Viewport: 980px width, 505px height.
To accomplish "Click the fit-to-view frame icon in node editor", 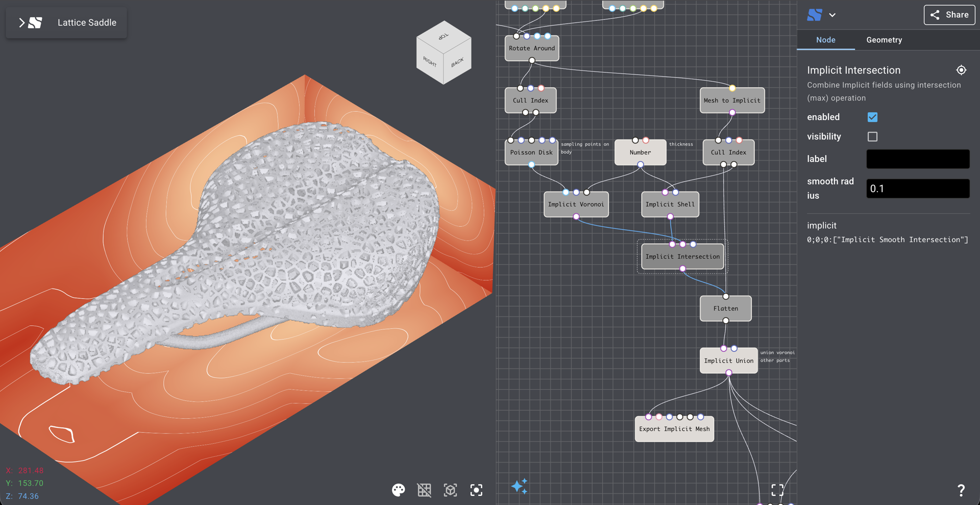I will tap(777, 490).
